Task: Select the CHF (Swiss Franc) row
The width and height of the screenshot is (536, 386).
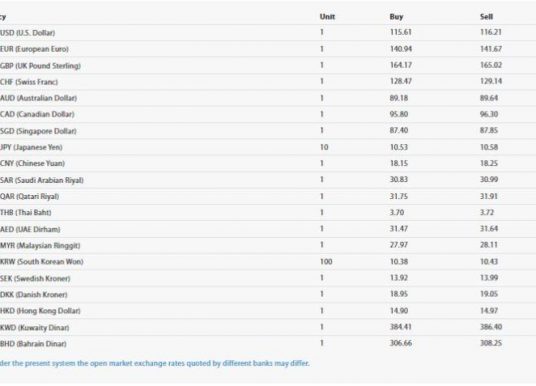Action: coord(268,82)
